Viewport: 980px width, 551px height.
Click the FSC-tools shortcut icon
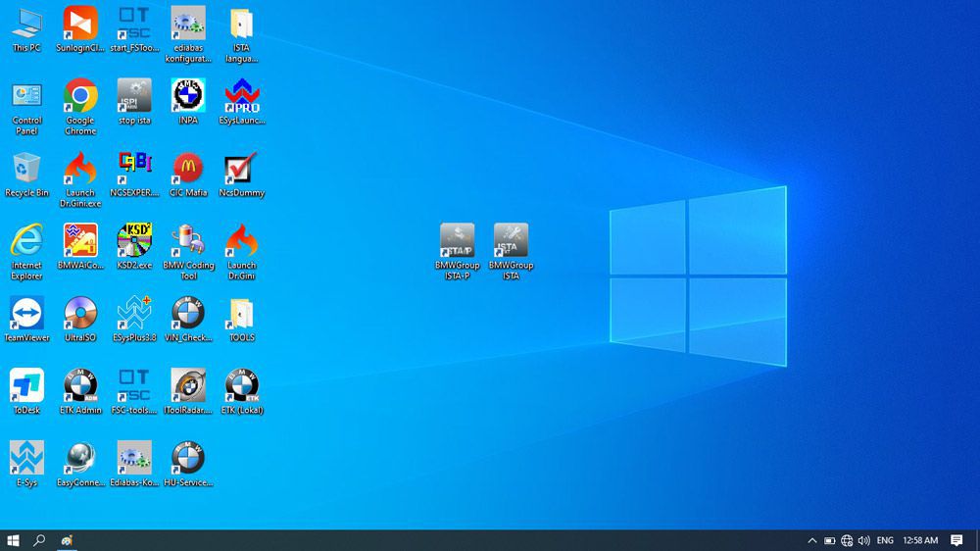pos(134,392)
